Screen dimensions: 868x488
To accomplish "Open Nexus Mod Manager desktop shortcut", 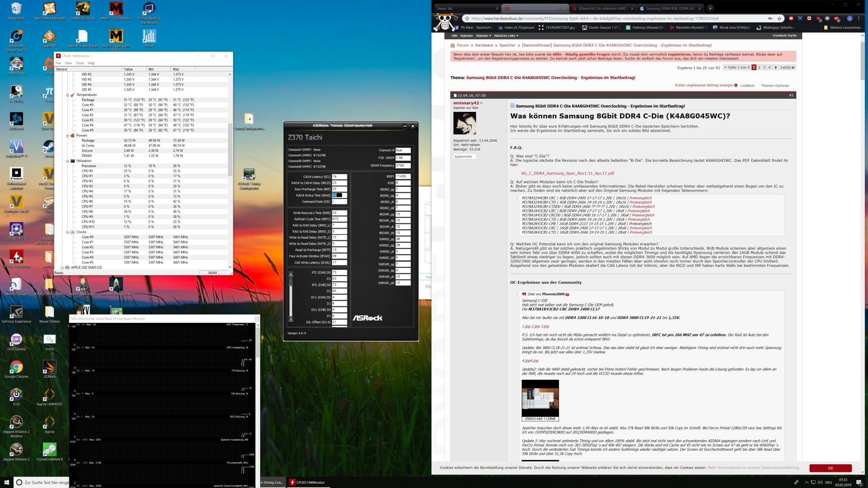I will [50, 11].
